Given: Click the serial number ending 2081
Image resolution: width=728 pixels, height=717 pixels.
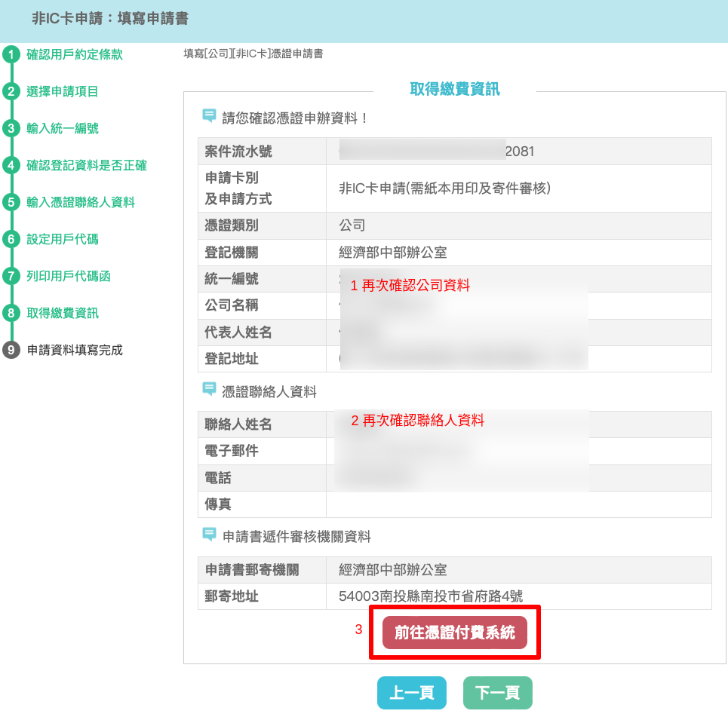Looking at the screenshot, I should [520, 152].
